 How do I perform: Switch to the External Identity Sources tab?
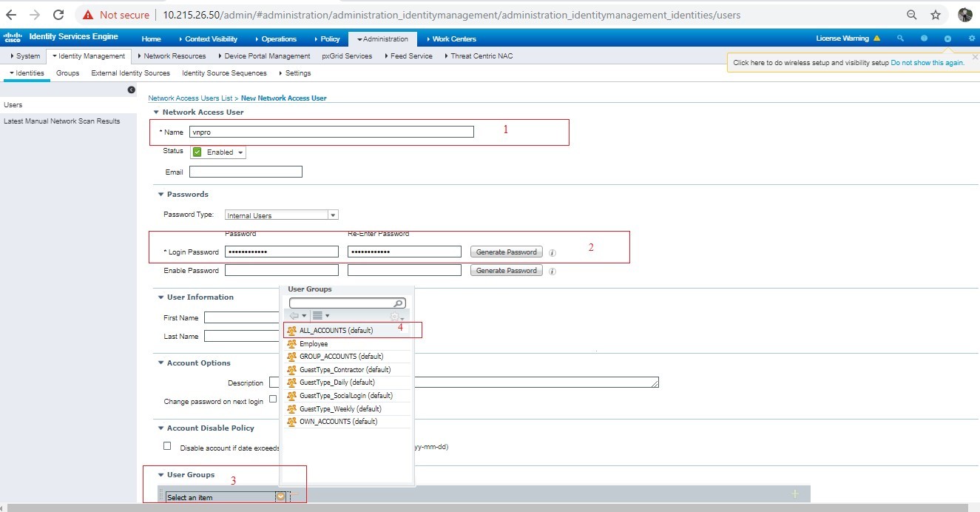coord(130,73)
